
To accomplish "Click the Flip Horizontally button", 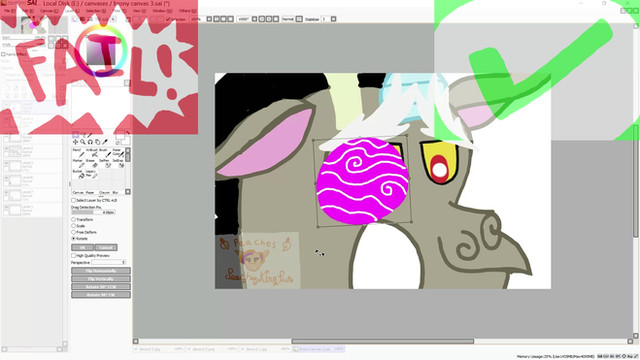I will coord(101,271).
